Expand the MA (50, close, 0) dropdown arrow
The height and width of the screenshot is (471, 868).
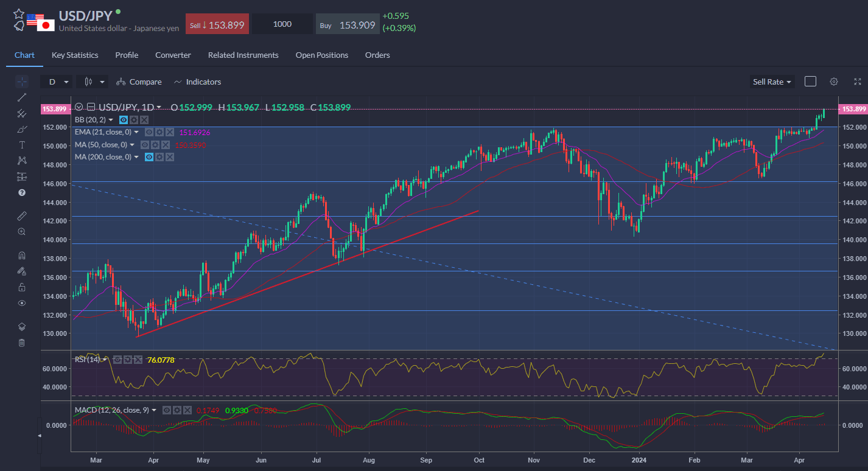tap(132, 145)
